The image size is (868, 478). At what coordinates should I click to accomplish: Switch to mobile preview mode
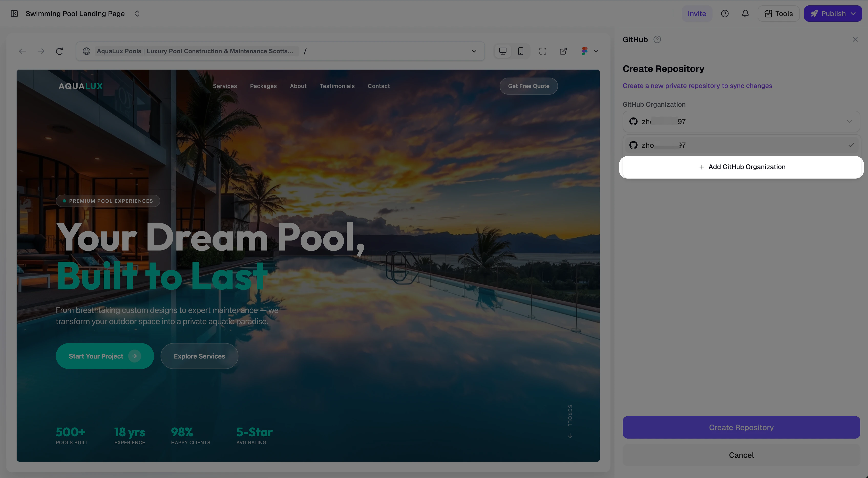521,51
